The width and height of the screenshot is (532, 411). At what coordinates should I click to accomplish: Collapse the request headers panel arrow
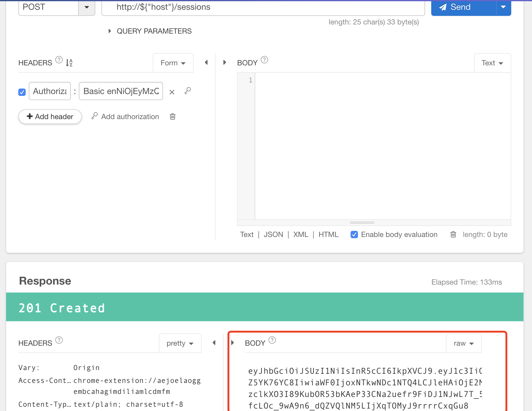pos(206,62)
